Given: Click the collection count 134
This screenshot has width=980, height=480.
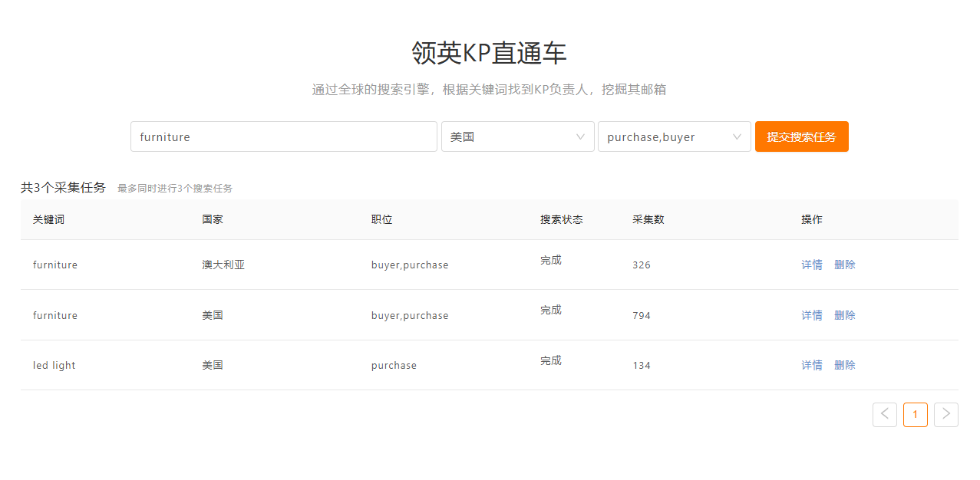Looking at the screenshot, I should pos(642,365).
